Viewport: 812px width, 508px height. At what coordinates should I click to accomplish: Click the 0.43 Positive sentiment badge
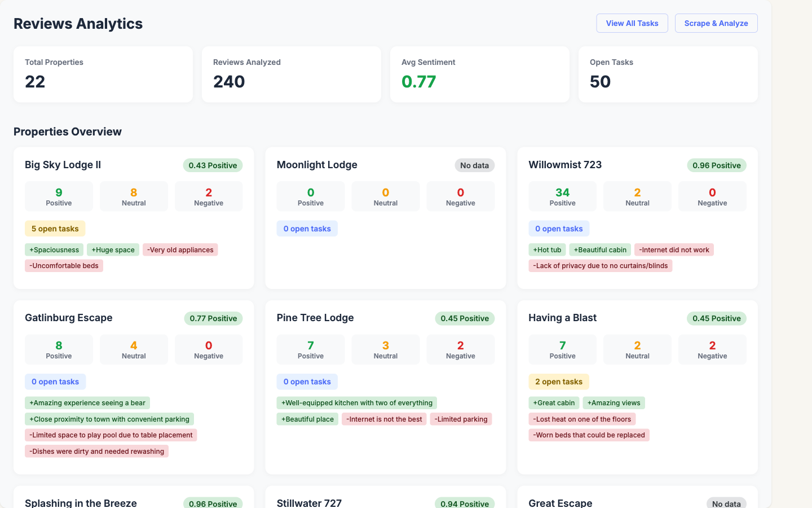tap(213, 165)
